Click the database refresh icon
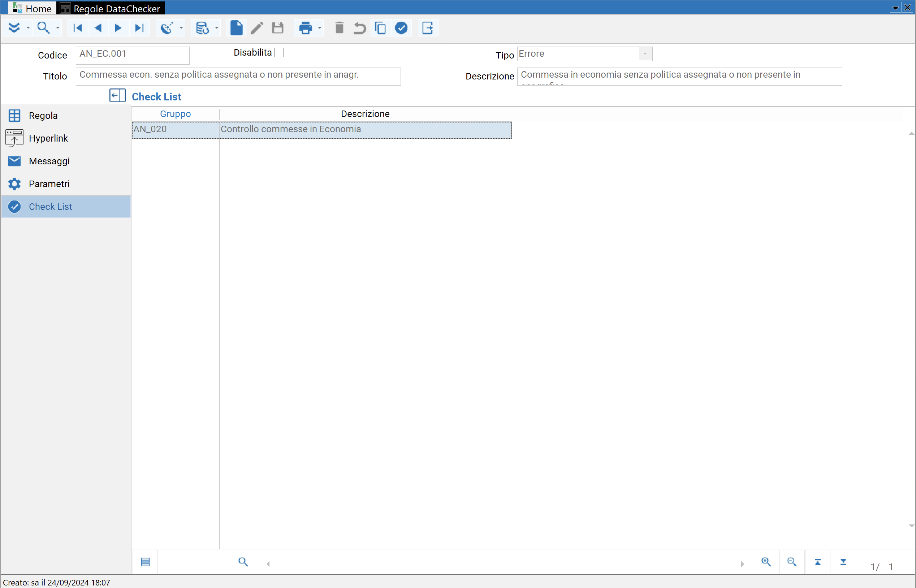Image resolution: width=916 pixels, height=588 pixels. (x=202, y=28)
